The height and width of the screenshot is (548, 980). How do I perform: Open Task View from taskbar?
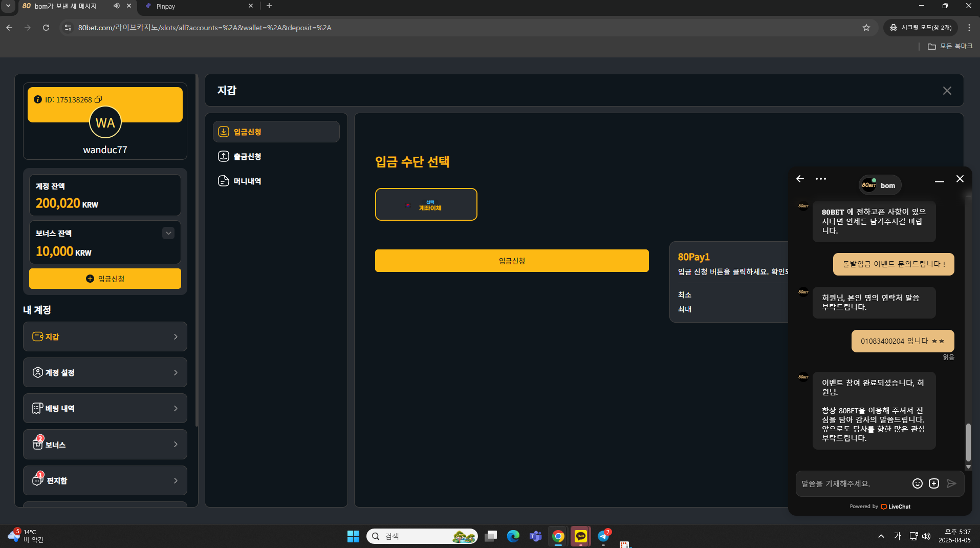pos(491,536)
